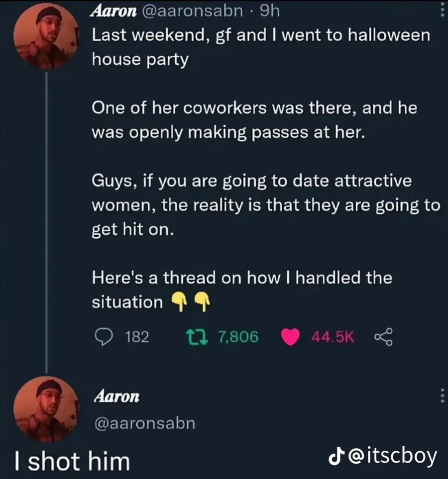This screenshot has width=448, height=479.
Task: Click the share icon beside 44.5K
Action: point(383,337)
